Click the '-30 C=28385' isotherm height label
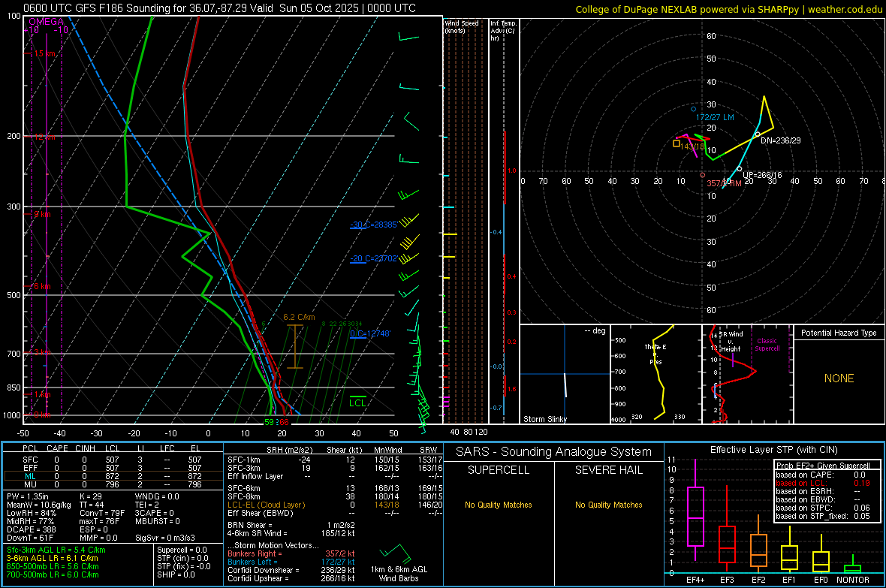The image size is (886, 588). tap(373, 225)
